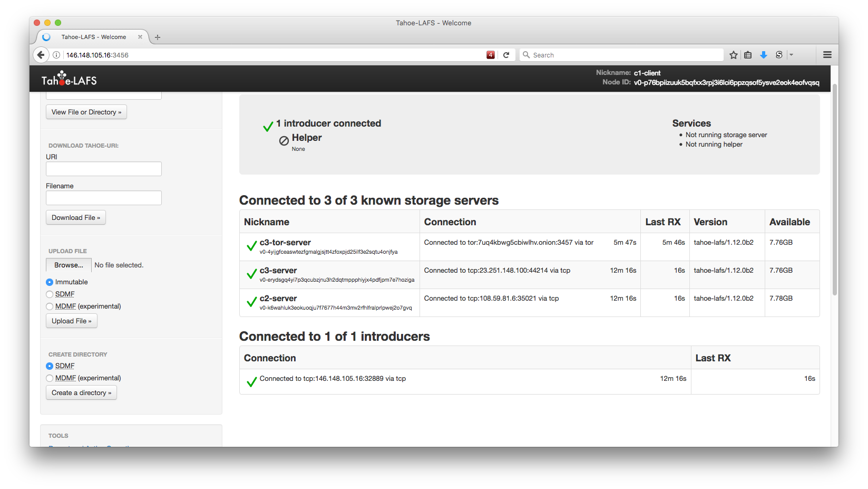Image resolution: width=868 pixels, height=489 pixels.
Task: Click Create a directory button
Action: (x=81, y=392)
